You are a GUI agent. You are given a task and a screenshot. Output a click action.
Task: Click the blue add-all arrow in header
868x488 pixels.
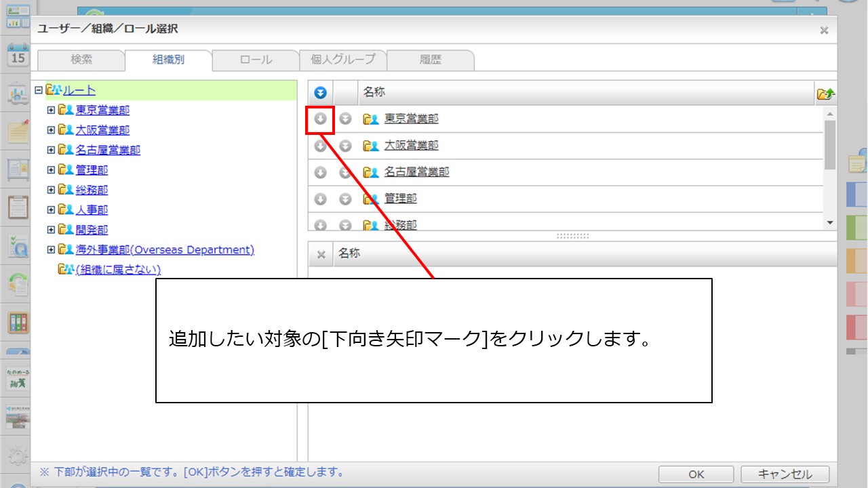321,93
